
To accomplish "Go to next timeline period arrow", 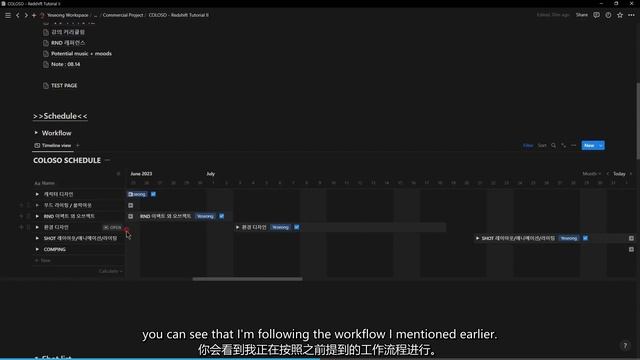I will click(631, 174).
